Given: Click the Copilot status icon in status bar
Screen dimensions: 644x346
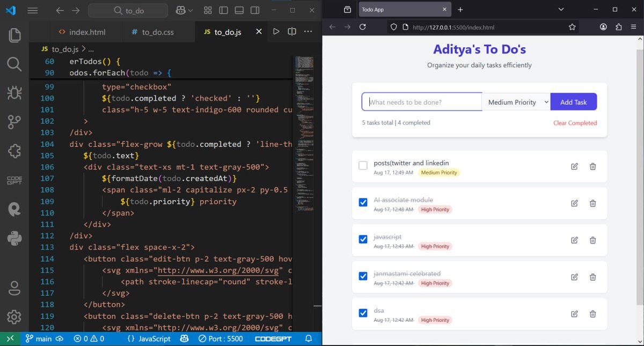Looking at the screenshot, I should (x=184, y=338).
